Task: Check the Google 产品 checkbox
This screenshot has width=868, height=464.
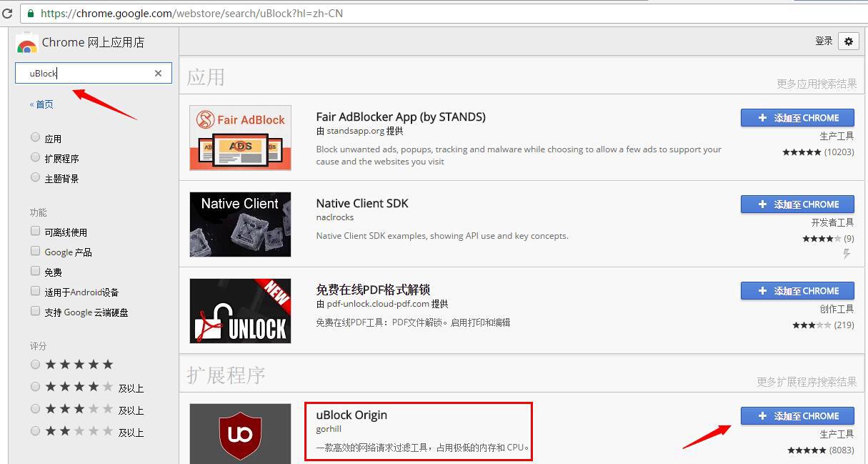Action: [35, 251]
